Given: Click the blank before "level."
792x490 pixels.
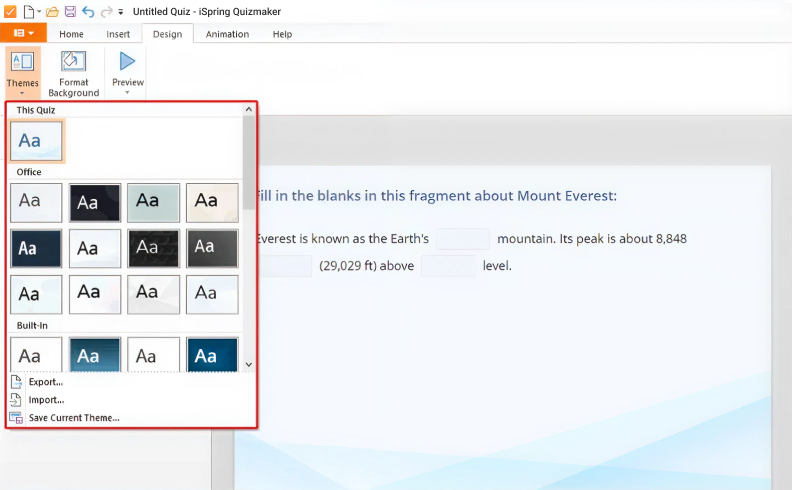Looking at the screenshot, I should click(448, 266).
